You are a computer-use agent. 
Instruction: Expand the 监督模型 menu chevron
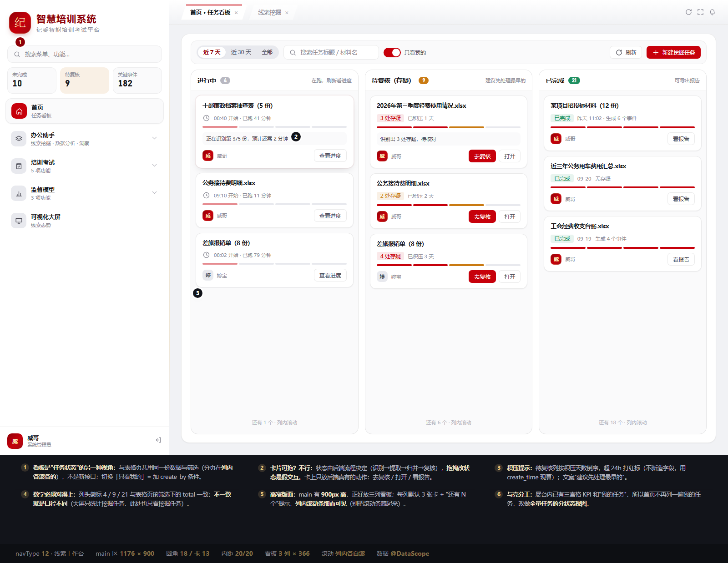tap(154, 192)
